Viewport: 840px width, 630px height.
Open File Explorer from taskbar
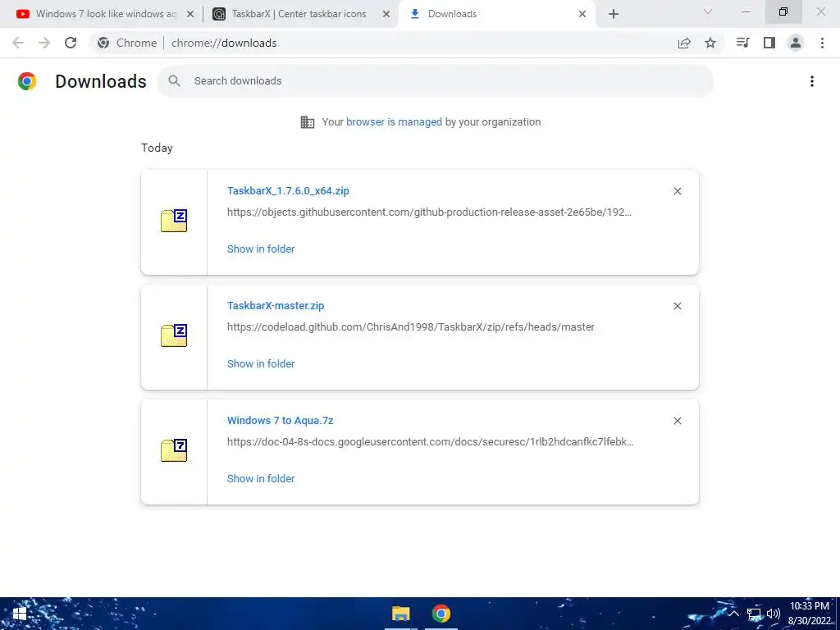(x=400, y=614)
